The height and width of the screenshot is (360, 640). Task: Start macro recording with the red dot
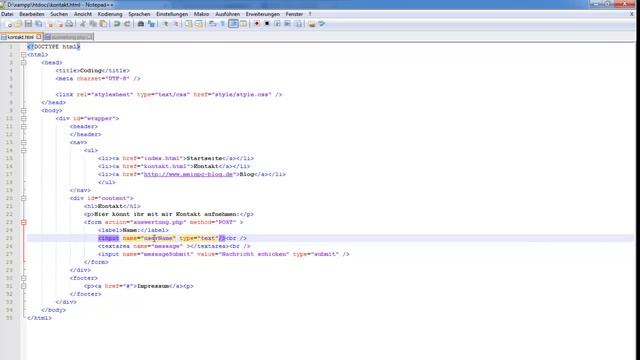coord(257,24)
